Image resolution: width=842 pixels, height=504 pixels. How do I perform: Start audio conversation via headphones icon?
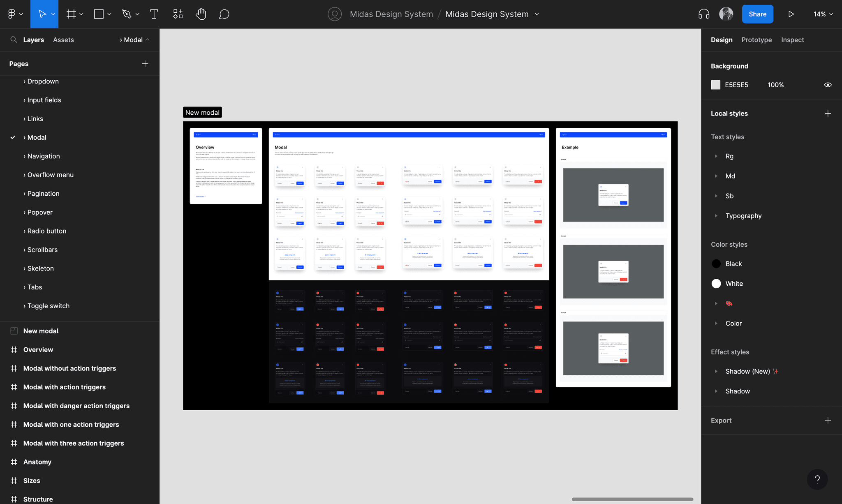[704, 14]
